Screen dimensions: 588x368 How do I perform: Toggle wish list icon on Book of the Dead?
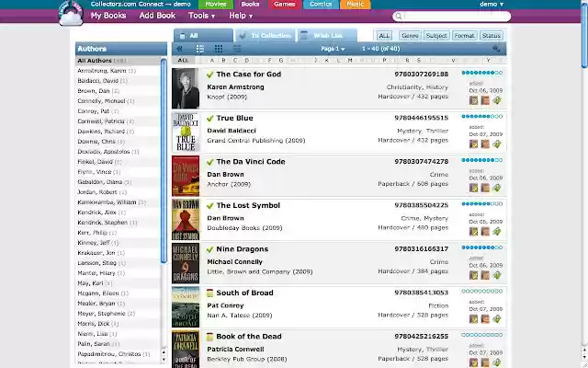pos(210,337)
